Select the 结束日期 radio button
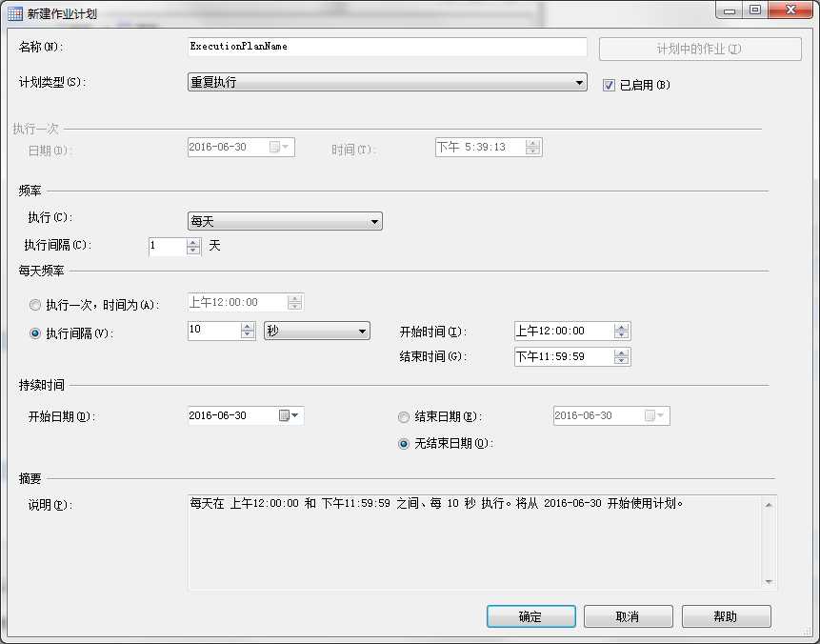 pyautogui.click(x=404, y=417)
